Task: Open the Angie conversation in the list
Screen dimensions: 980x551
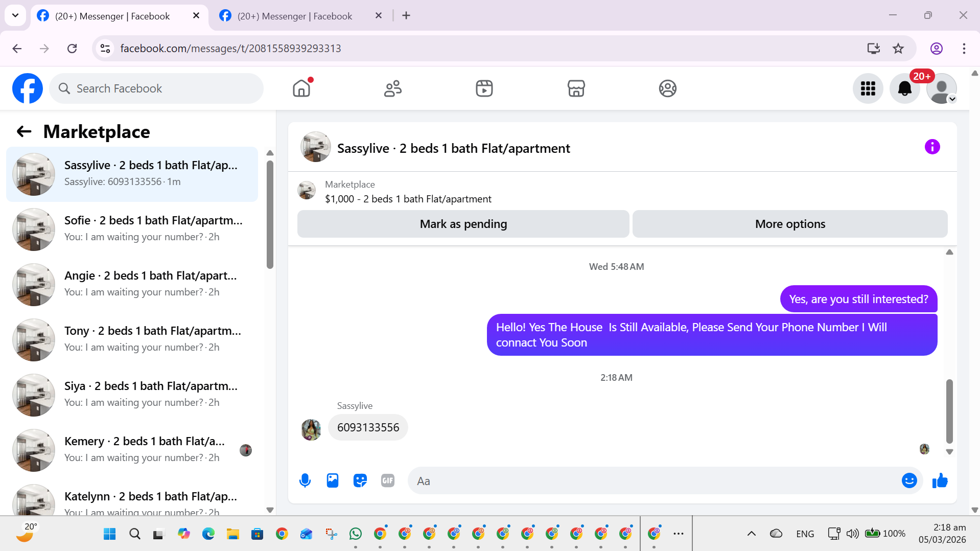Action: (x=132, y=285)
